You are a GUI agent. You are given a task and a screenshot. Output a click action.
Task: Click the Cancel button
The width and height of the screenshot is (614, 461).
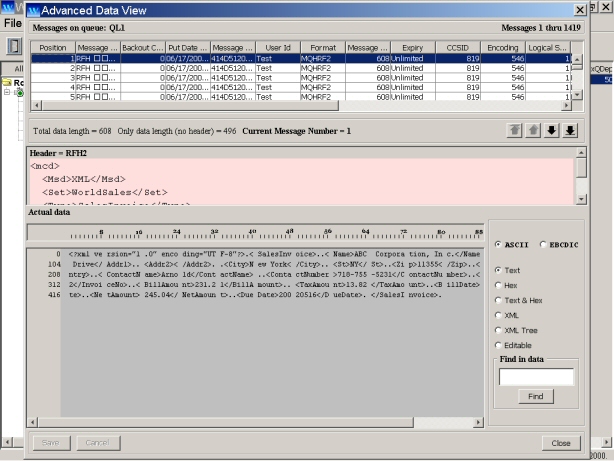(98, 443)
